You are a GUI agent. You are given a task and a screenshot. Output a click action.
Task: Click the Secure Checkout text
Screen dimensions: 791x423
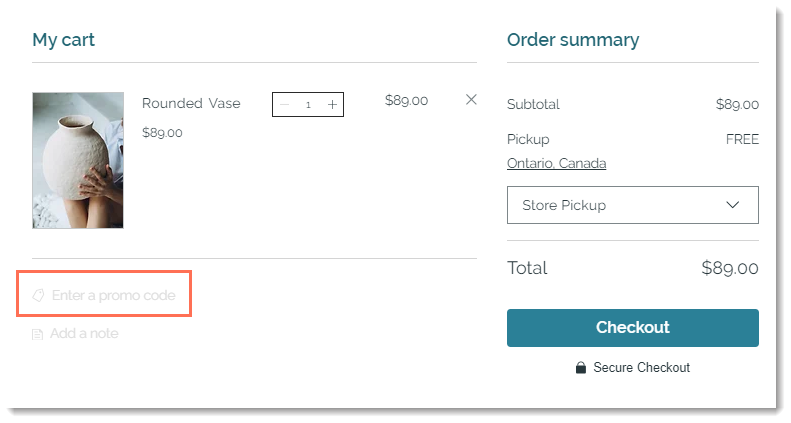click(x=642, y=368)
